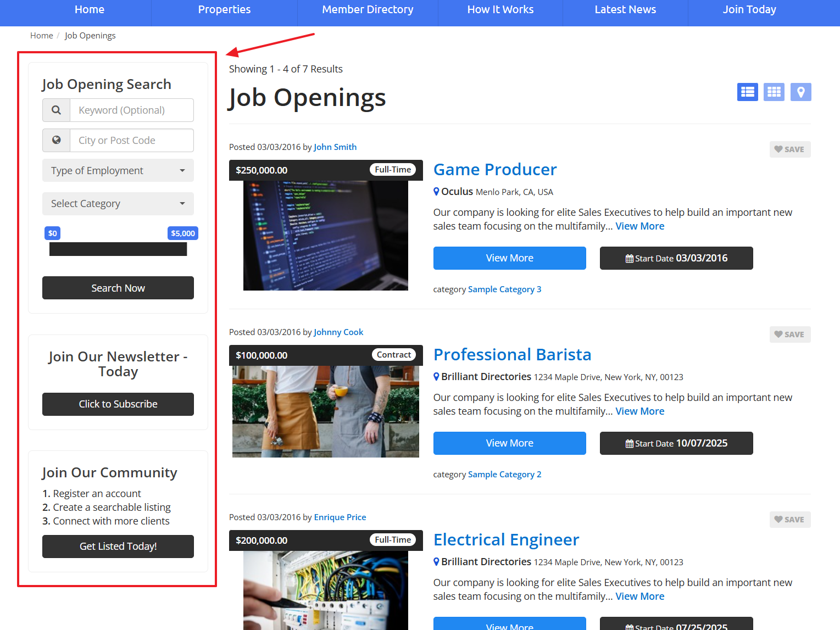The width and height of the screenshot is (840, 630).
Task: Click the Home breadcrumb link
Action: pos(42,36)
